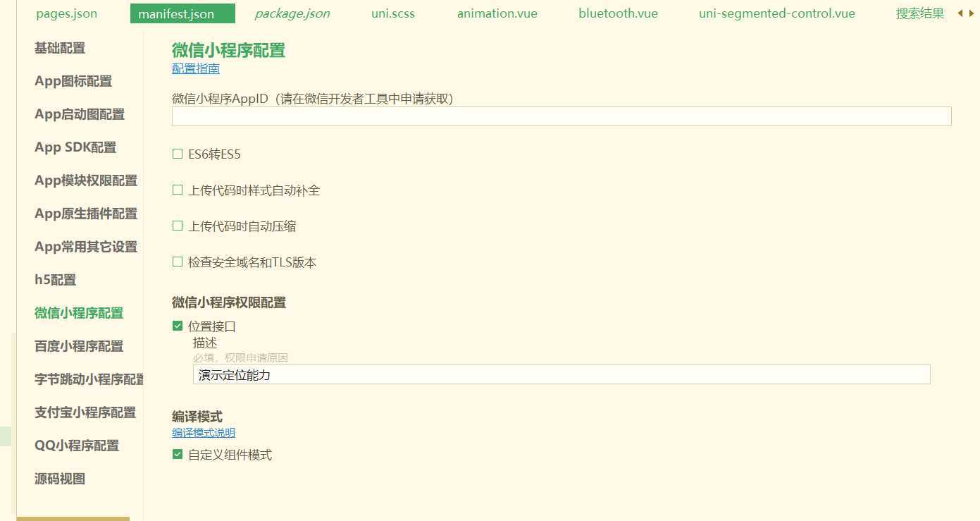Switch to the uni.scss tab
This screenshot has height=521, width=980.
tap(393, 13)
